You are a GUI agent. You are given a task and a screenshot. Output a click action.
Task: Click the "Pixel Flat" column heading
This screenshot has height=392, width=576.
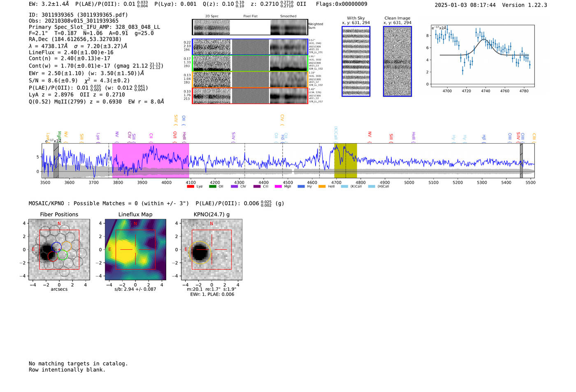(x=250, y=16)
